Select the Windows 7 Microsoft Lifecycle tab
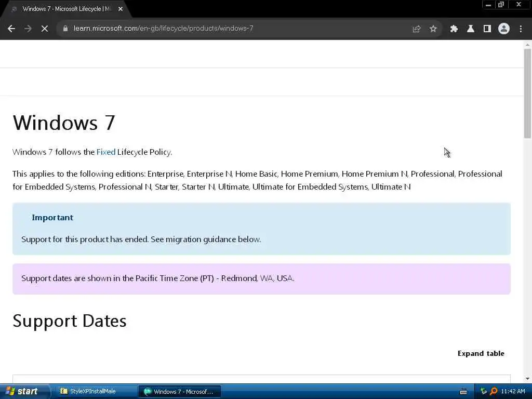The width and height of the screenshot is (532, 399). pyautogui.click(x=66, y=9)
